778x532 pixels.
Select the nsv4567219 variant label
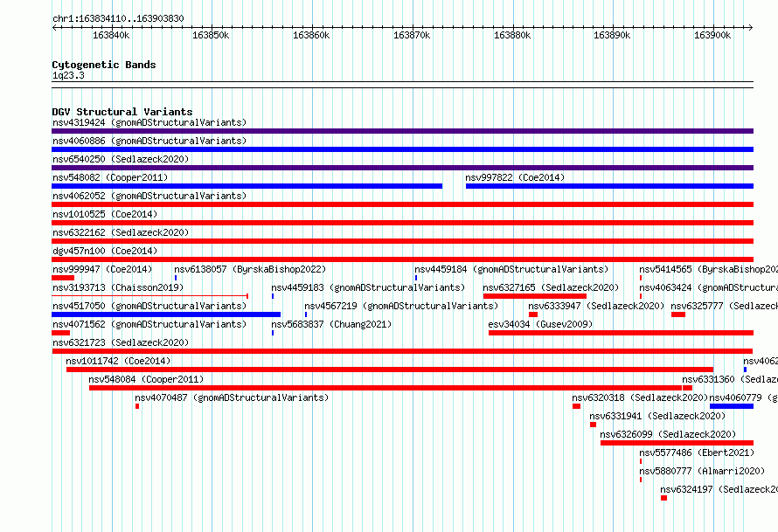401,306
